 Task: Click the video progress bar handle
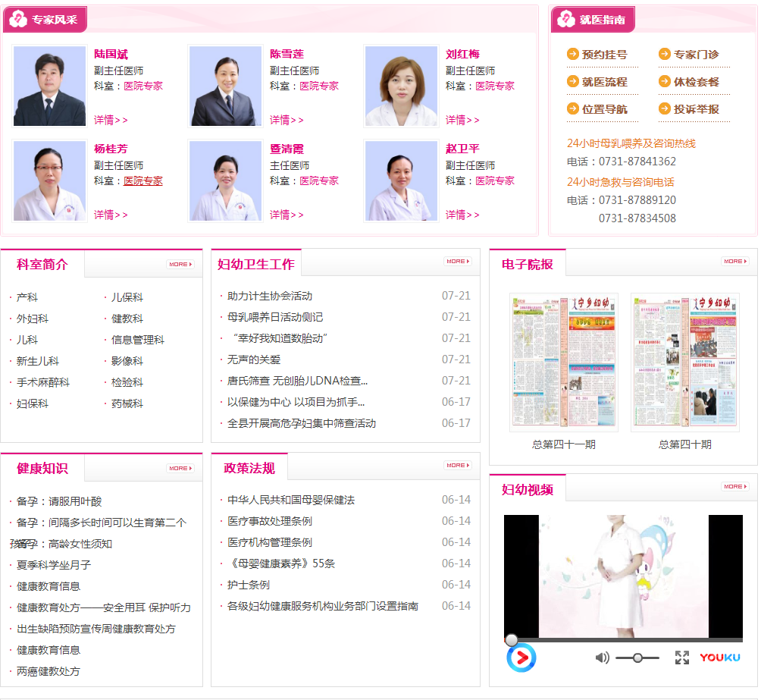pos(512,640)
